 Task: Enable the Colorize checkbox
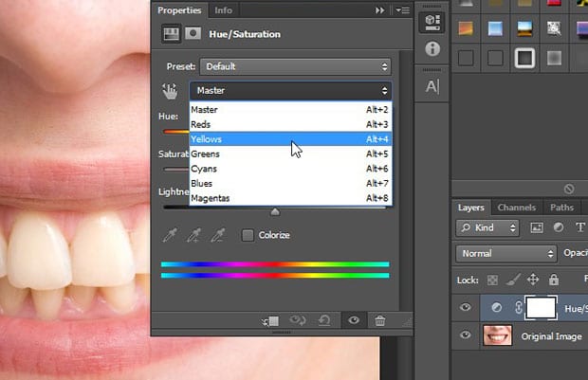(x=248, y=235)
